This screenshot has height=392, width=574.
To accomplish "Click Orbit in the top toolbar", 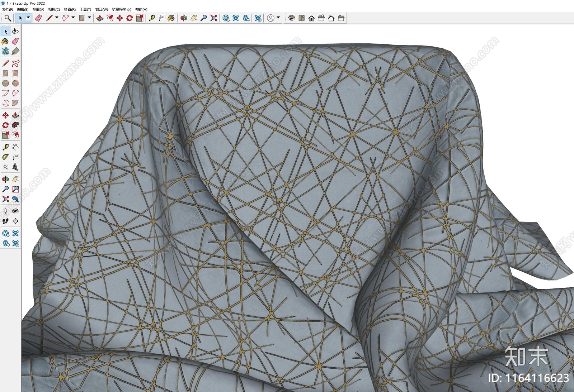I will click(x=184, y=18).
